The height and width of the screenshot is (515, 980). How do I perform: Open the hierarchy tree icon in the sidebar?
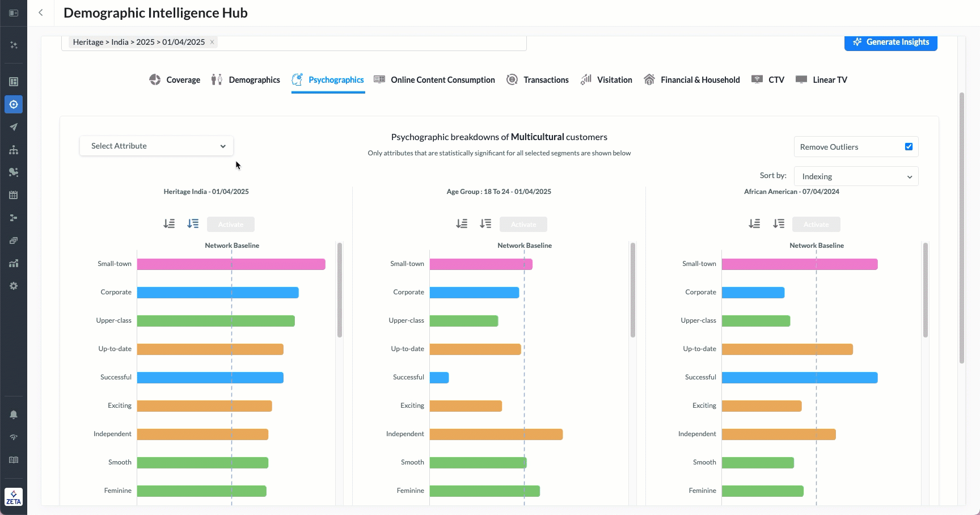14,150
